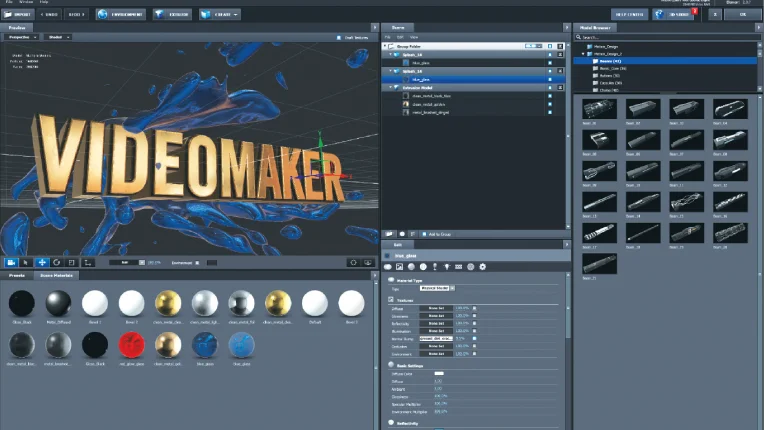Click the sphere icon in the Scene footer
Screen dimensions: 764x430
click(402, 234)
